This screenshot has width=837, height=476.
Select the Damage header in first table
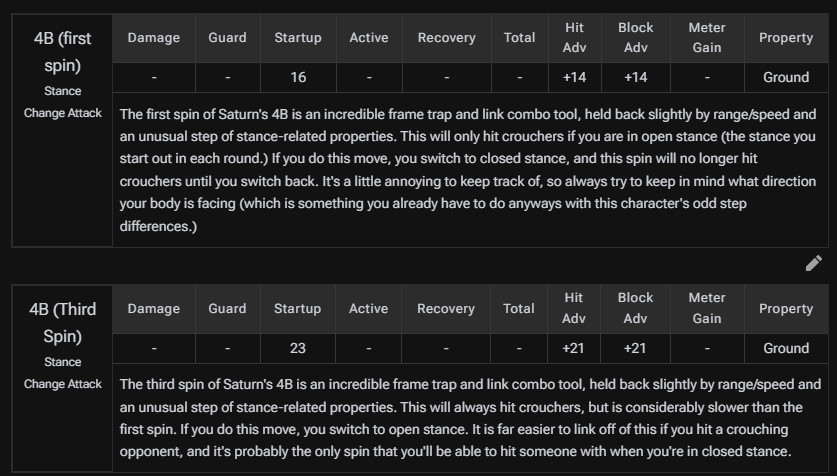coord(154,38)
